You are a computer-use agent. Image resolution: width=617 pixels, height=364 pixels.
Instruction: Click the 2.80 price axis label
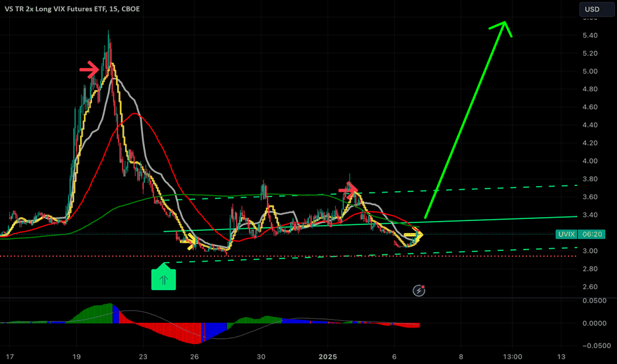click(590, 269)
